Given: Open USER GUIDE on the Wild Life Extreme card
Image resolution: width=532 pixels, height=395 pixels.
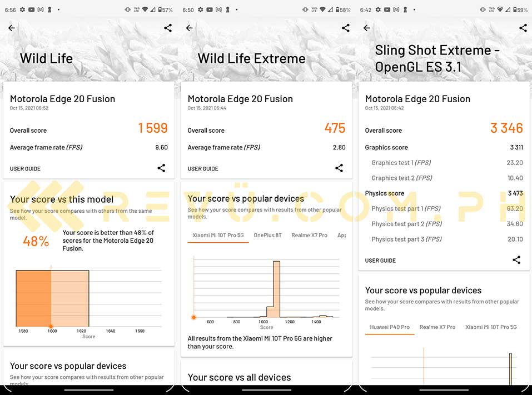Looking at the screenshot, I should (203, 168).
